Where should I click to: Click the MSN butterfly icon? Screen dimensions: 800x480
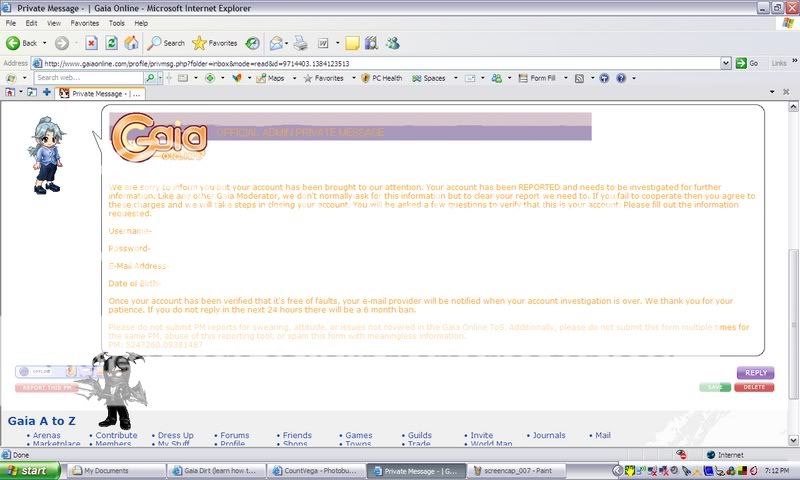(237, 78)
